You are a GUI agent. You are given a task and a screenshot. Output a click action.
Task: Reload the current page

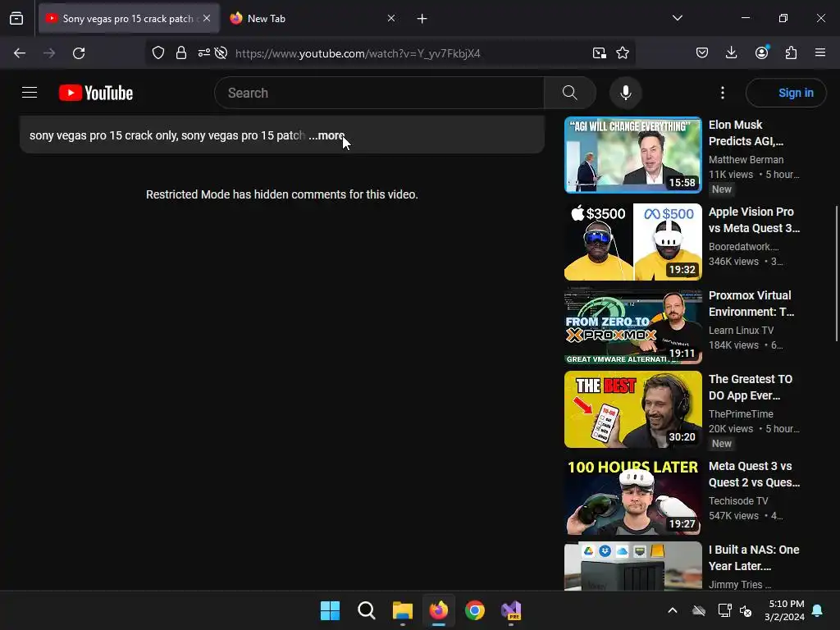[79, 53]
